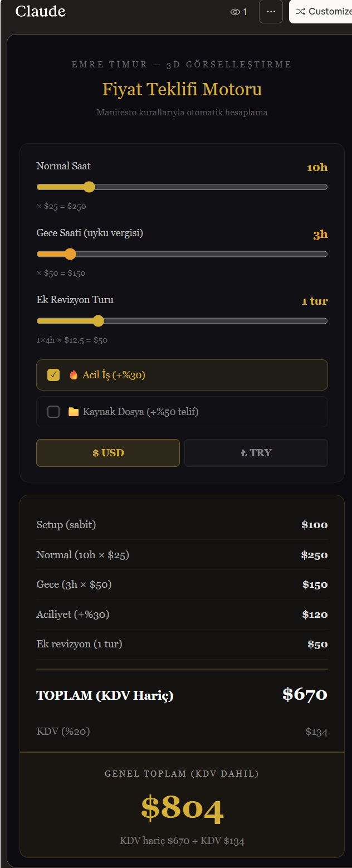352x868 pixels.
Task: Select the $ USD currency button
Action: 108,453
